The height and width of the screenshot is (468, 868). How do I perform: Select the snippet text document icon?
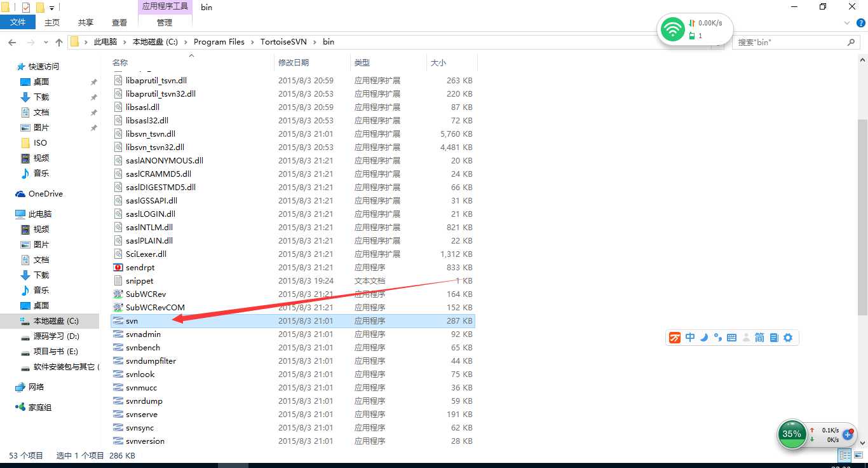(x=118, y=281)
